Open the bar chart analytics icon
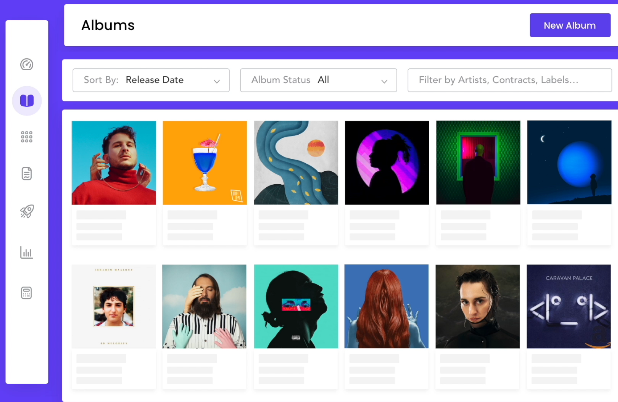This screenshot has width=618, height=402. (27, 252)
